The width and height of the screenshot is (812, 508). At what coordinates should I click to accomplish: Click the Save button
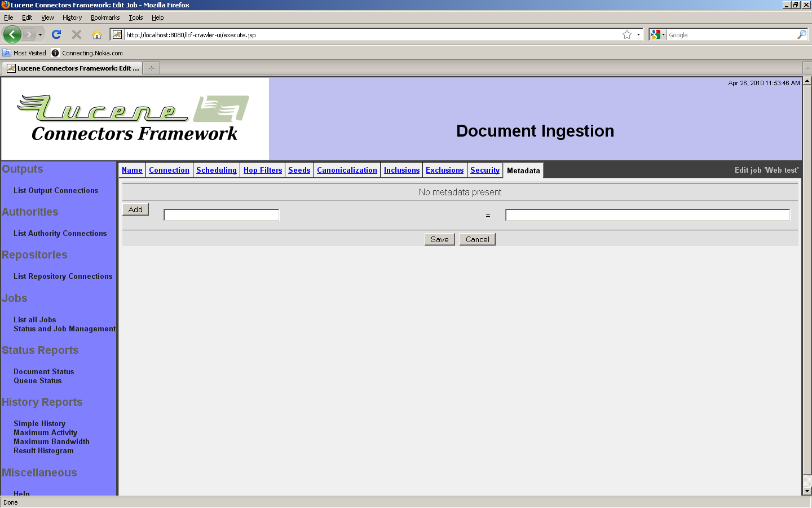tap(439, 239)
